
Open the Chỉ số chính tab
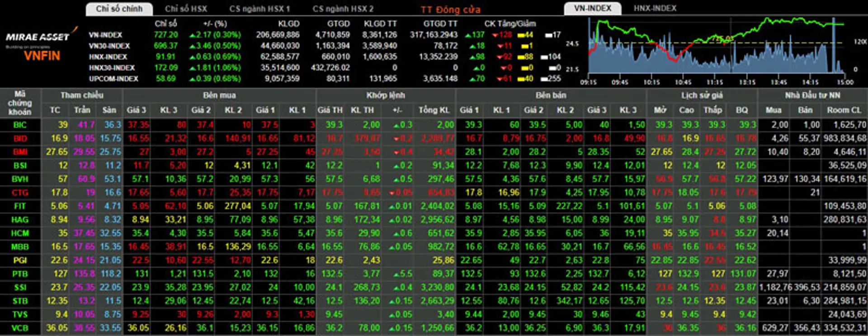click(x=119, y=9)
